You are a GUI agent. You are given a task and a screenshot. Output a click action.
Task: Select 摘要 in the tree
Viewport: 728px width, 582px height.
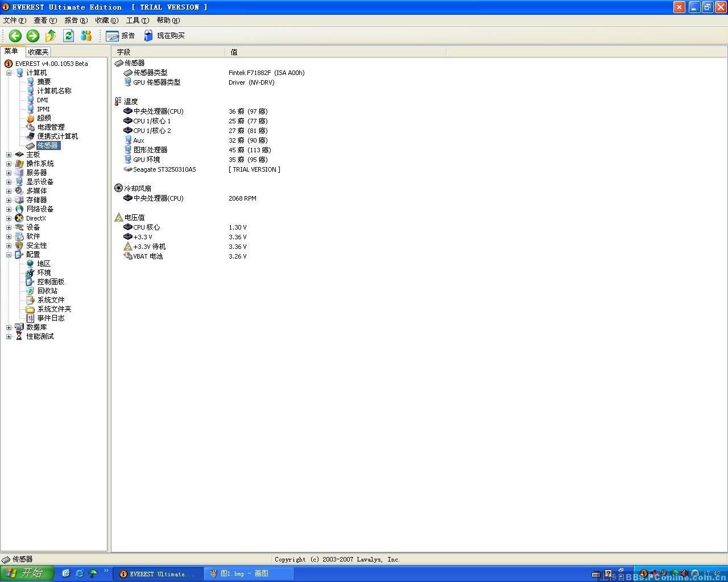tap(44, 82)
